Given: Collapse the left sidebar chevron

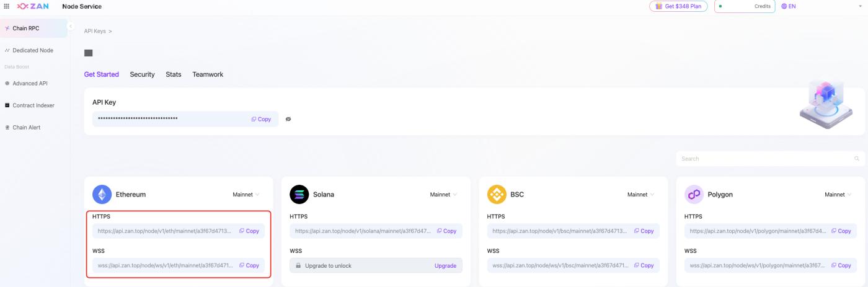Looking at the screenshot, I should tap(70, 26).
